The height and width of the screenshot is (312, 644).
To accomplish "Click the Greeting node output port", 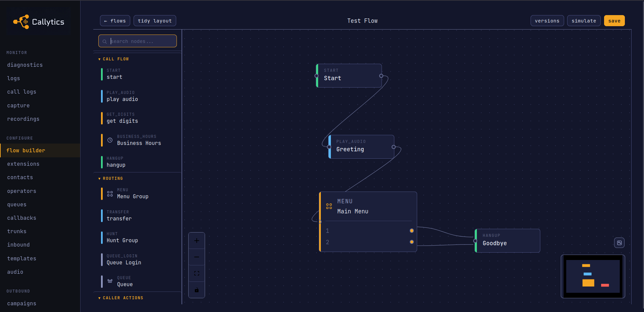I will click(x=394, y=147).
